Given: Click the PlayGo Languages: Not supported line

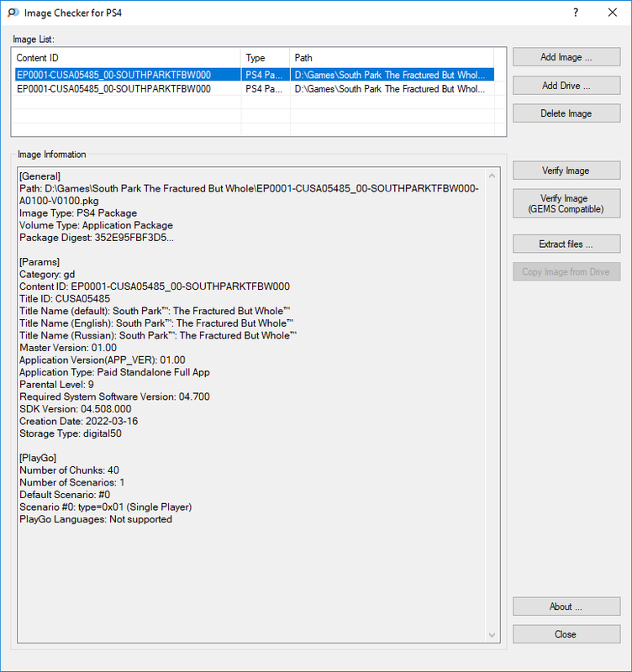Looking at the screenshot, I should [x=96, y=519].
